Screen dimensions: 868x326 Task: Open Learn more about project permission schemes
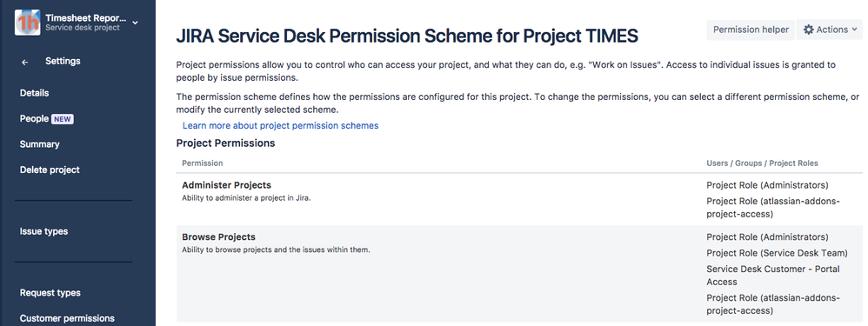[x=281, y=126]
